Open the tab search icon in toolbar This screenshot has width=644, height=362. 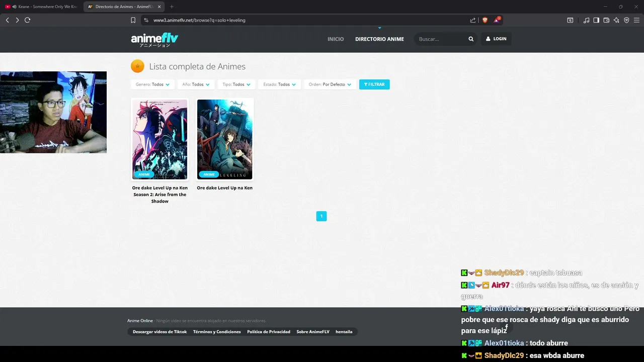[x=570, y=20]
